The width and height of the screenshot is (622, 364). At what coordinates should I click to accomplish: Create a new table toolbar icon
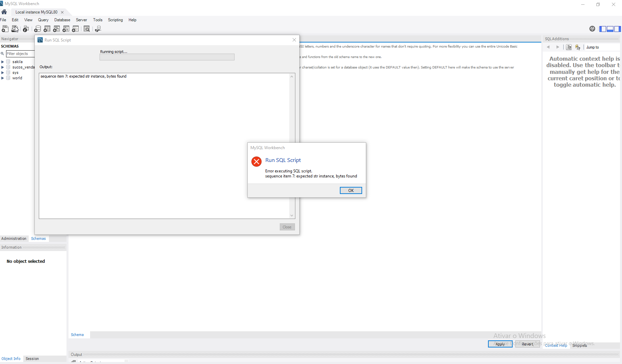(x=47, y=29)
